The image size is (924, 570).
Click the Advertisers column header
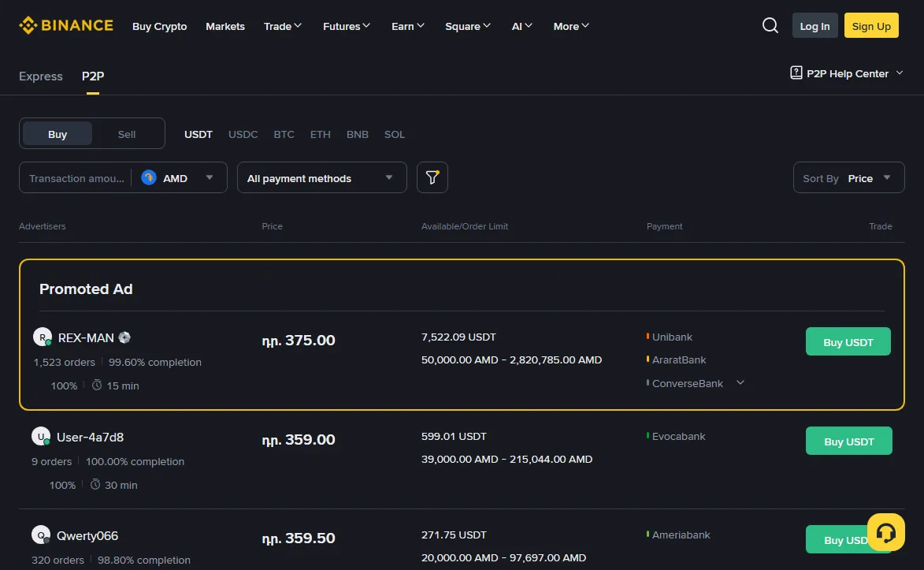click(x=43, y=226)
